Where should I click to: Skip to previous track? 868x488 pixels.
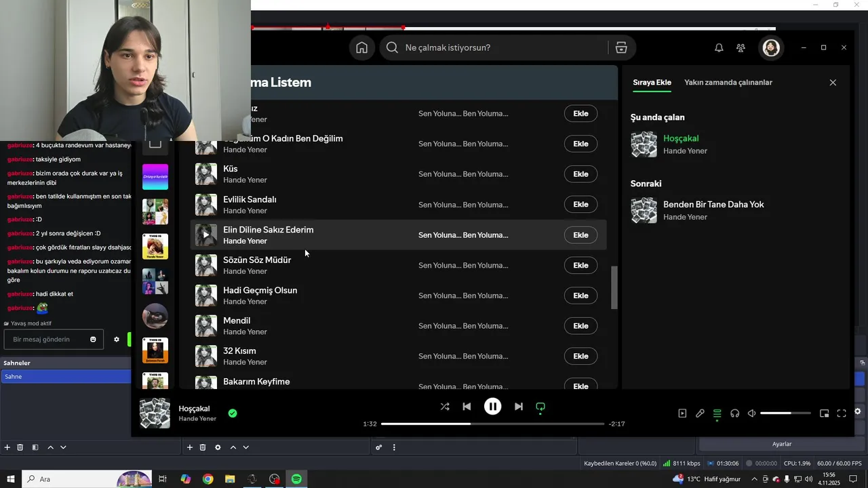[x=467, y=407]
